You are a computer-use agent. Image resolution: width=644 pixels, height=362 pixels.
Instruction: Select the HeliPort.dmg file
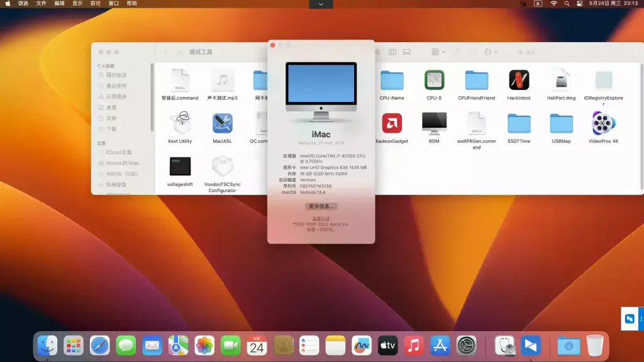[561, 80]
